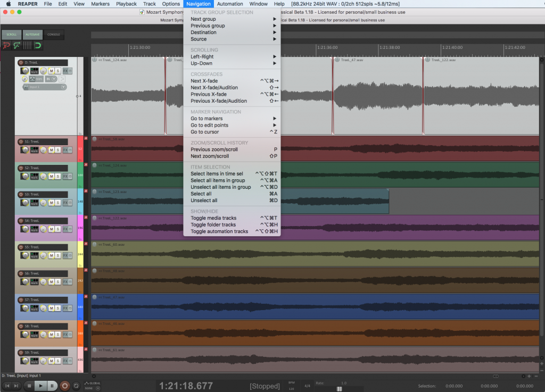Viewport: 545px width, 392px height.
Task: Arm record on S7: TreeL track
Action: (21, 299)
